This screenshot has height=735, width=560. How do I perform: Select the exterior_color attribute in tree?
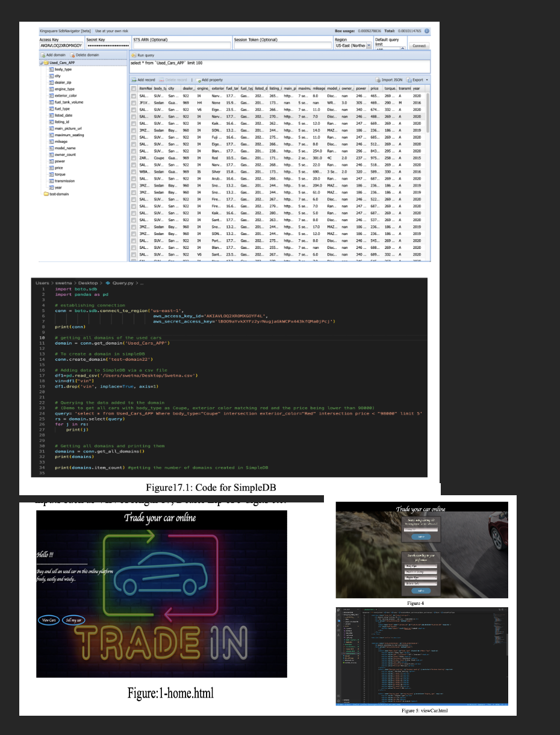coord(65,95)
